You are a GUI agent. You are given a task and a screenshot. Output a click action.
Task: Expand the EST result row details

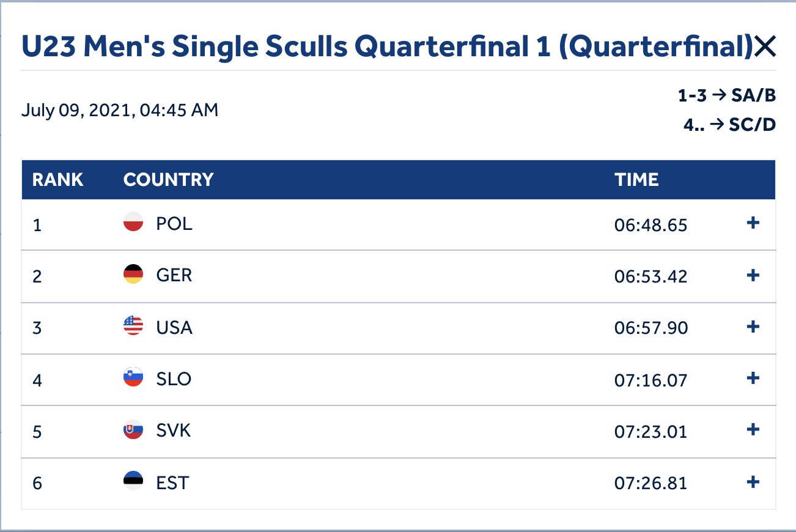[x=753, y=482]
